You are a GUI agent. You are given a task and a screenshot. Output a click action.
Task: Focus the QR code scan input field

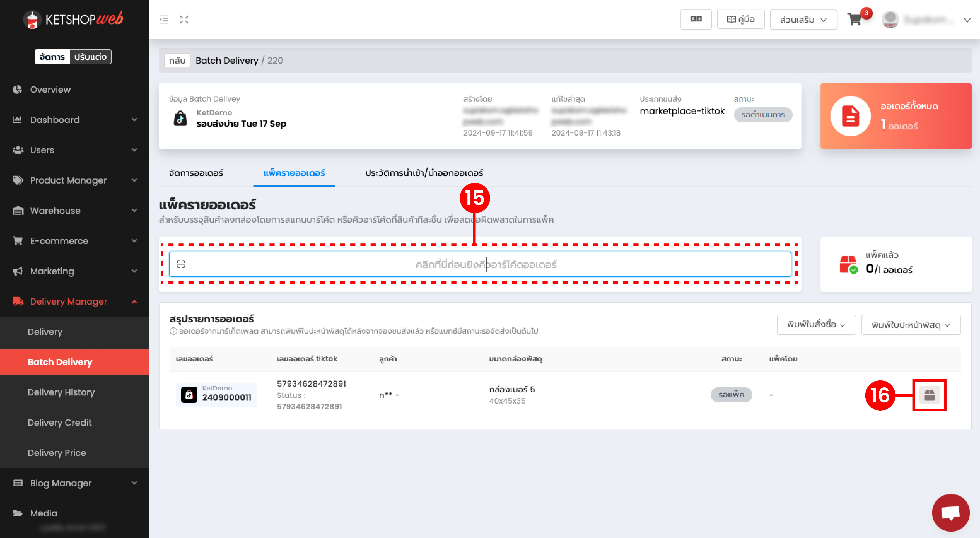click(480, 264)
